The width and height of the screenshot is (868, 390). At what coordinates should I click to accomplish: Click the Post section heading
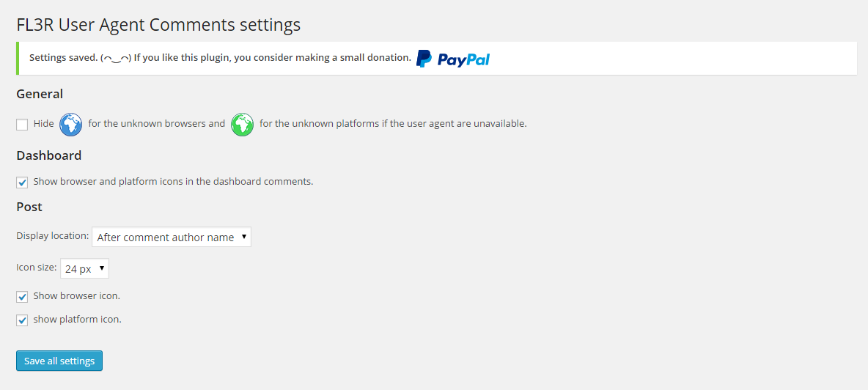[x=29, y=207]
